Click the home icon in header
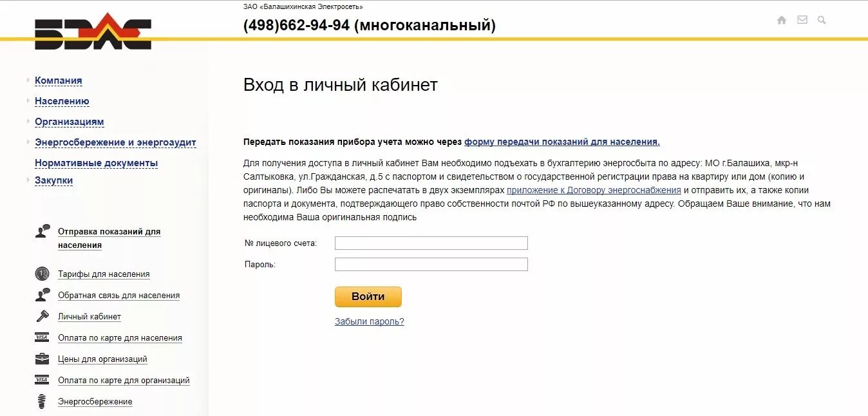The image size is (868, 416). pyautogui.click(x=782, y=20)
